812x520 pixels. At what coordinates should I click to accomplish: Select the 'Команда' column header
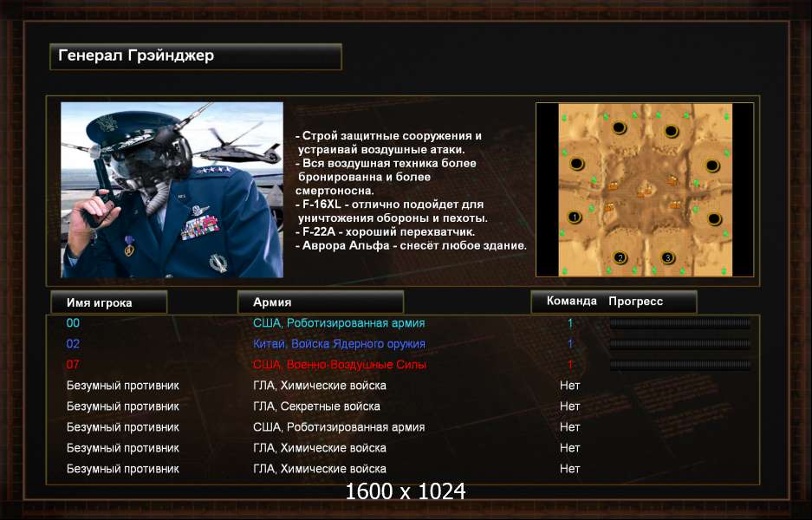pyautogui.click(x=571, y=302)
